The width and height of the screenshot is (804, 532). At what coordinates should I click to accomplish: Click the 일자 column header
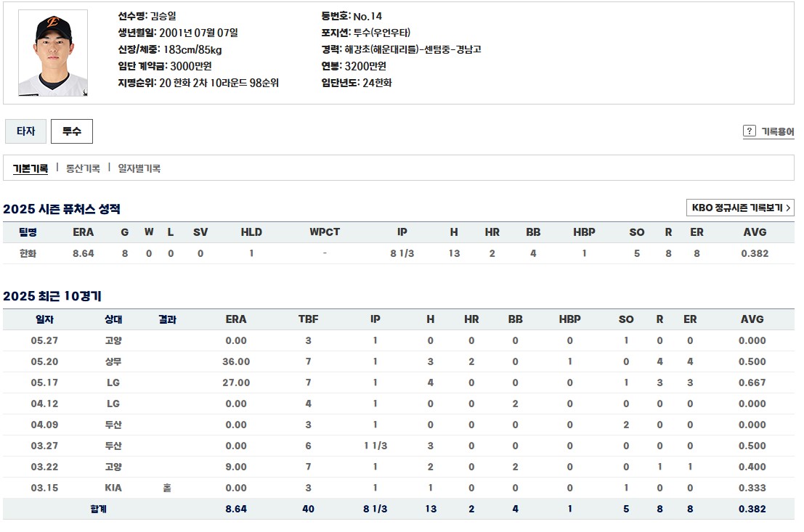coord(44,319)
